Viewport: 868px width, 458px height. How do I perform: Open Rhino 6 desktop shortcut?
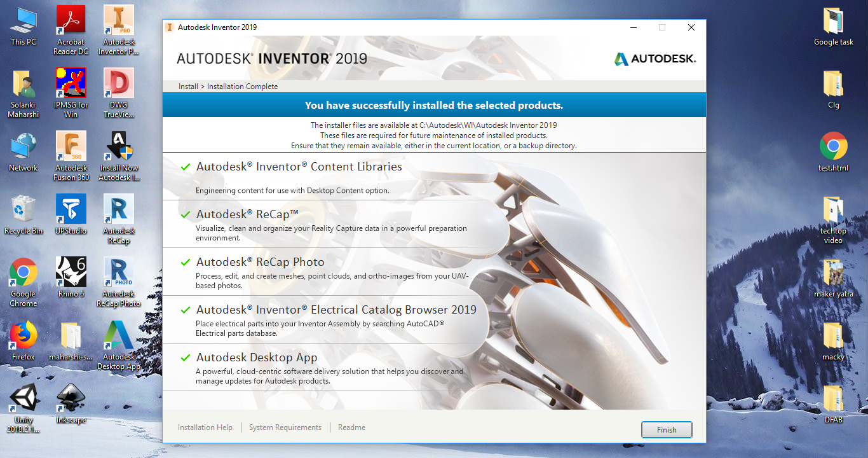(x=71, y=278)
